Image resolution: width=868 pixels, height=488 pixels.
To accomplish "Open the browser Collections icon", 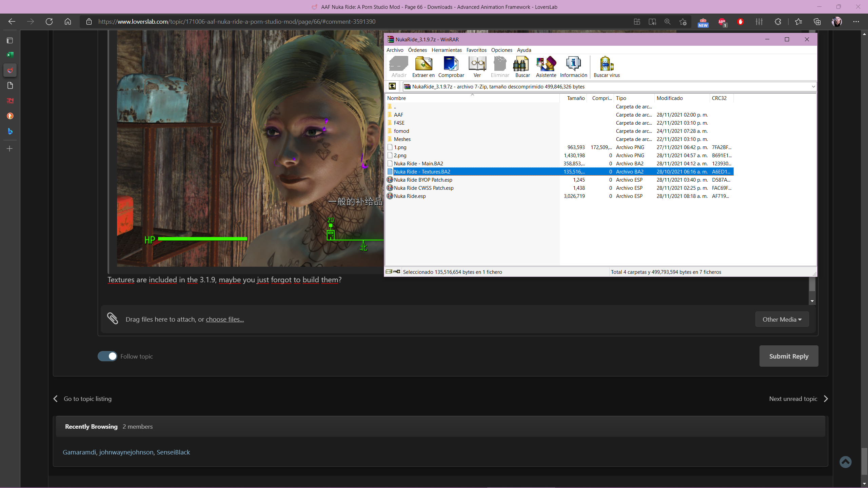I will [817, 22].
